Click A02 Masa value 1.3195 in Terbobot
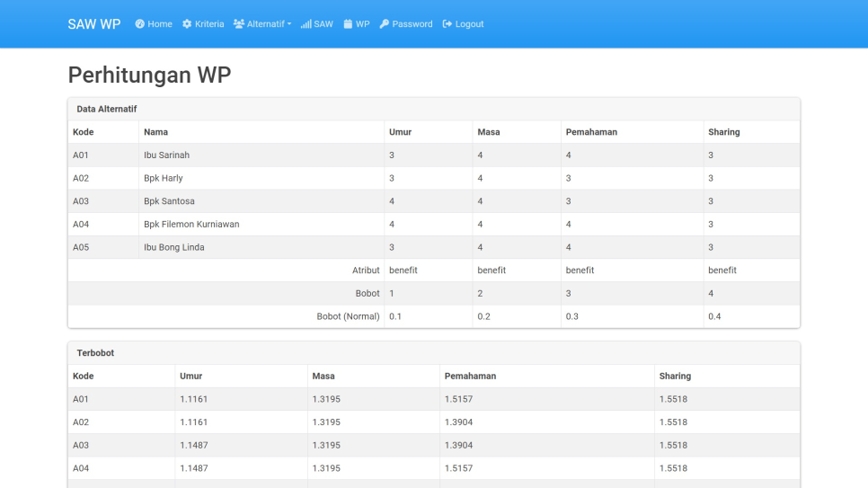 (x=326, y=422)
